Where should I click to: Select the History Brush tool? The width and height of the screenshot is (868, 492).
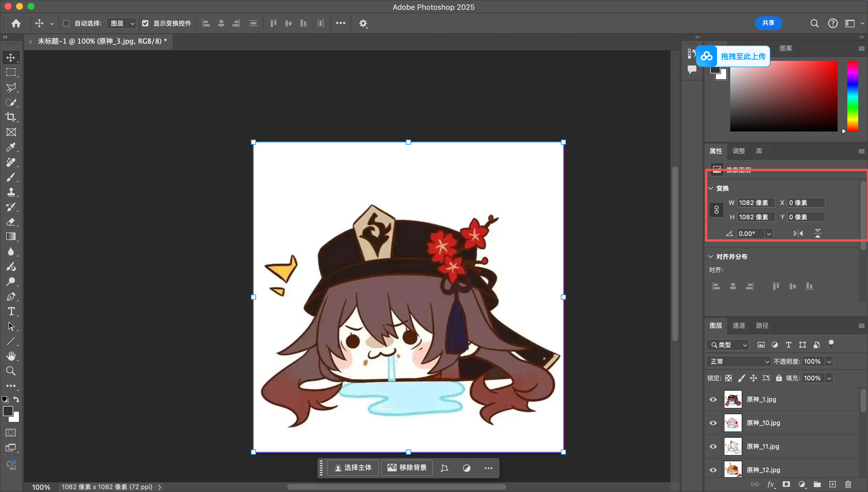(x=11, y=207)
